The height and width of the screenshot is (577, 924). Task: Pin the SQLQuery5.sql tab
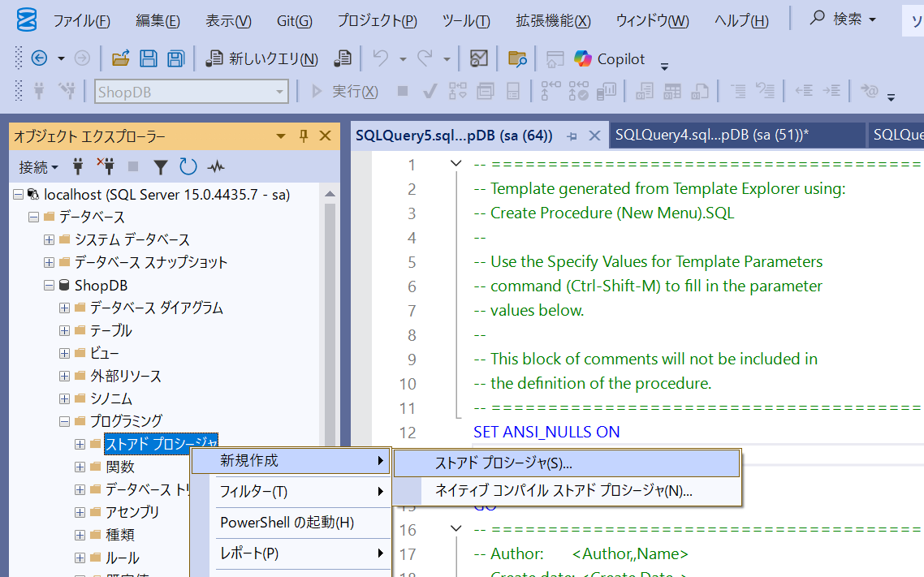tap(572, 136)
